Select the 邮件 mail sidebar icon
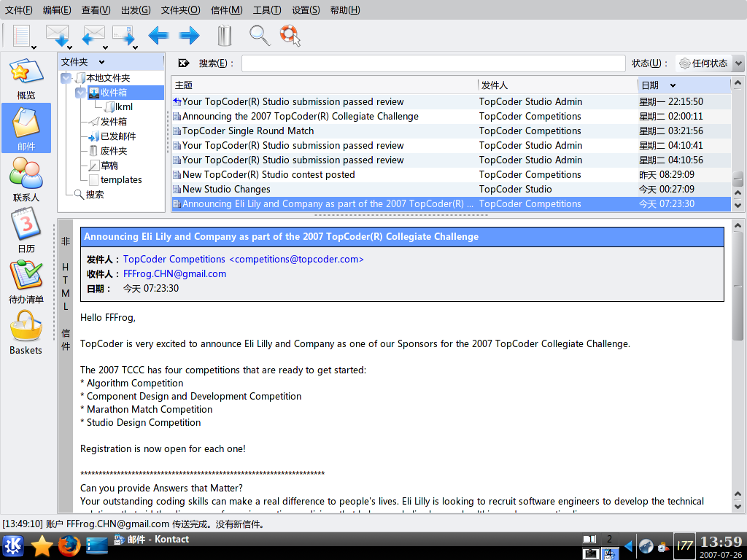747x560 pixels. (x=26, y=128)
